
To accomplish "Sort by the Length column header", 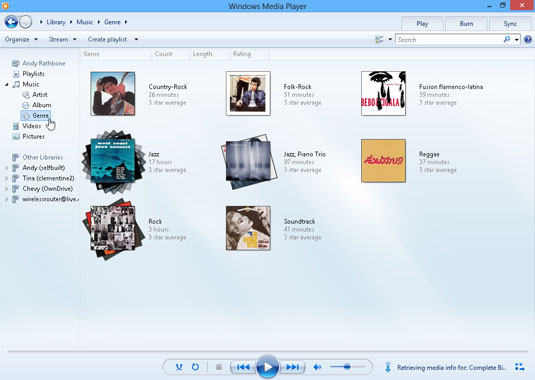I will click(x=210, y=54).
